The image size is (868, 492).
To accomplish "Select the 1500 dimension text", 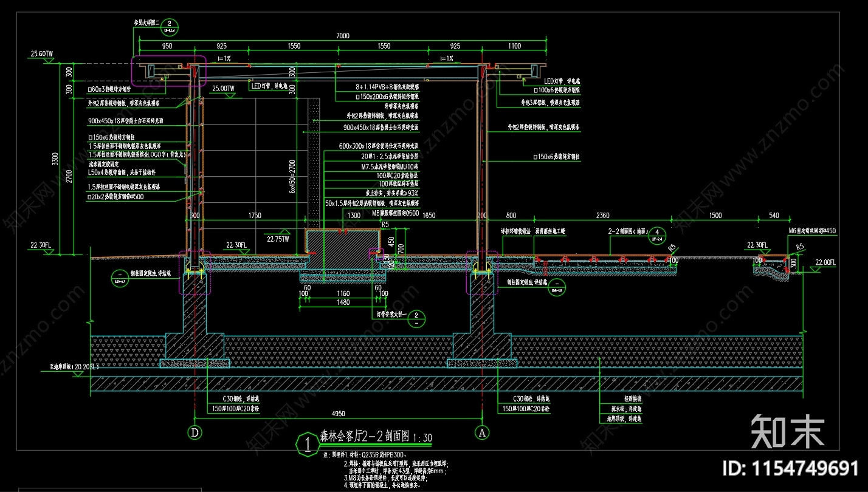I will pos(715,215).
